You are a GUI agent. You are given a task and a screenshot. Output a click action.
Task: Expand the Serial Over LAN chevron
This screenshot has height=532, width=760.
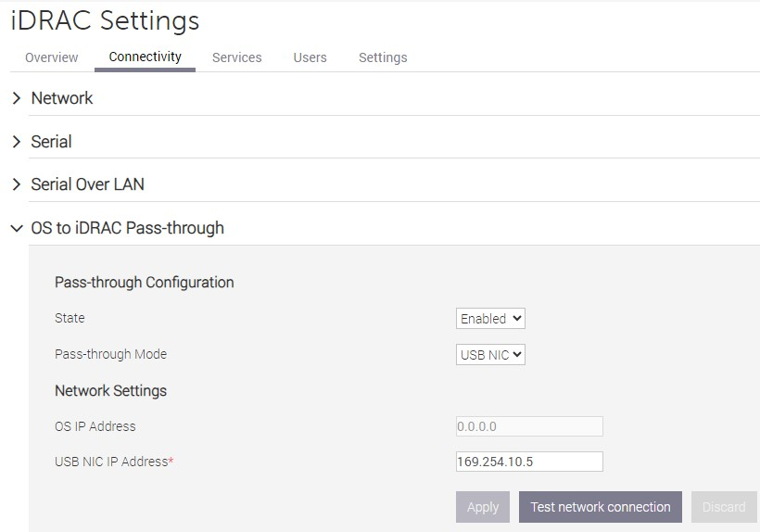16,184
